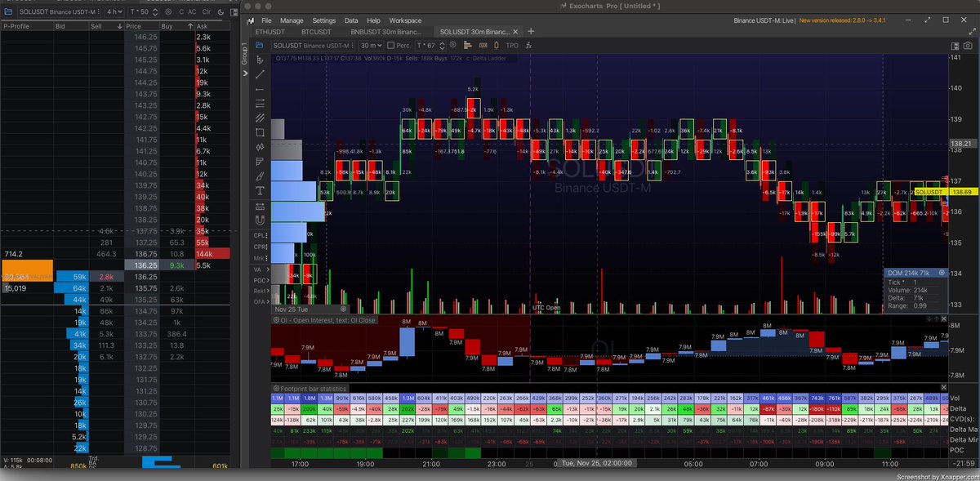Expand the Rekt tools submenu

coord(261,291)
